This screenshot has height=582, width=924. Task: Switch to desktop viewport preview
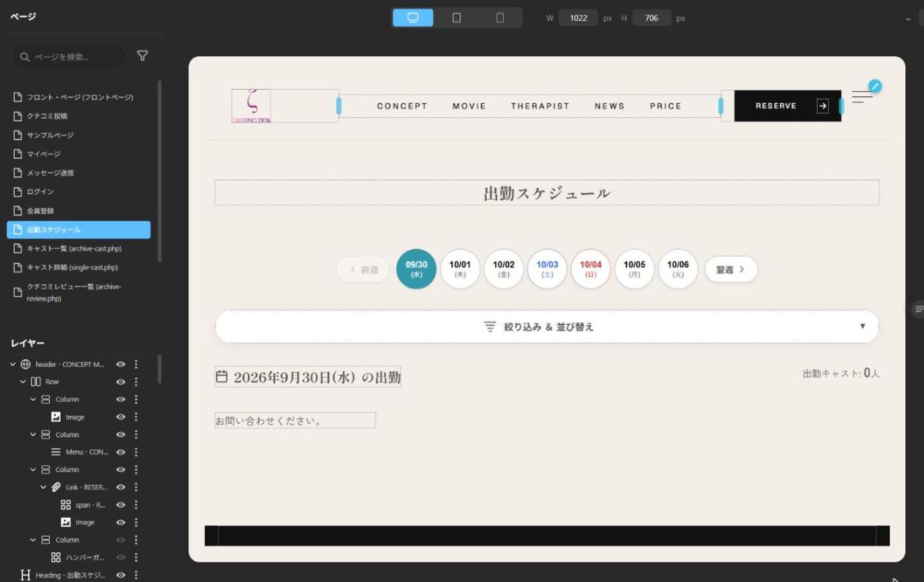pos(413,18)
